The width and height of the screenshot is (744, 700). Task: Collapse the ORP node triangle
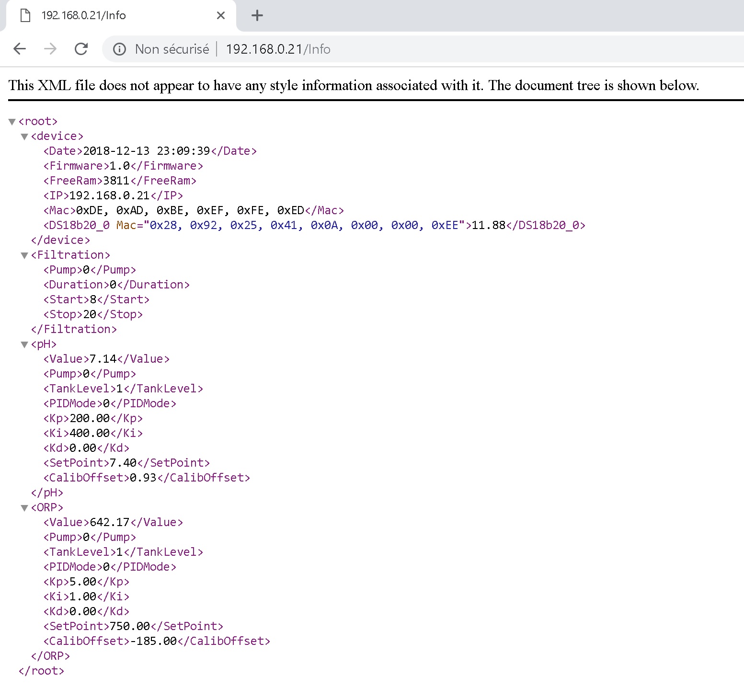[24, 508]
